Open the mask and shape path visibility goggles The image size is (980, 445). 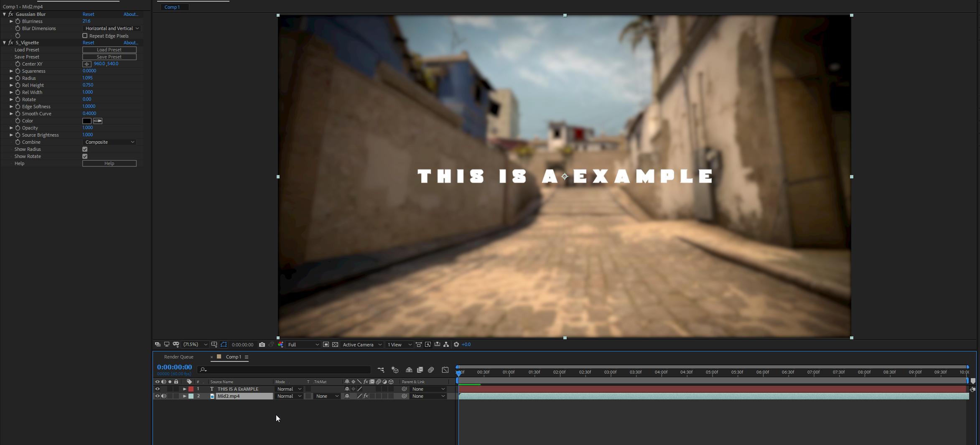pos(176,344)
